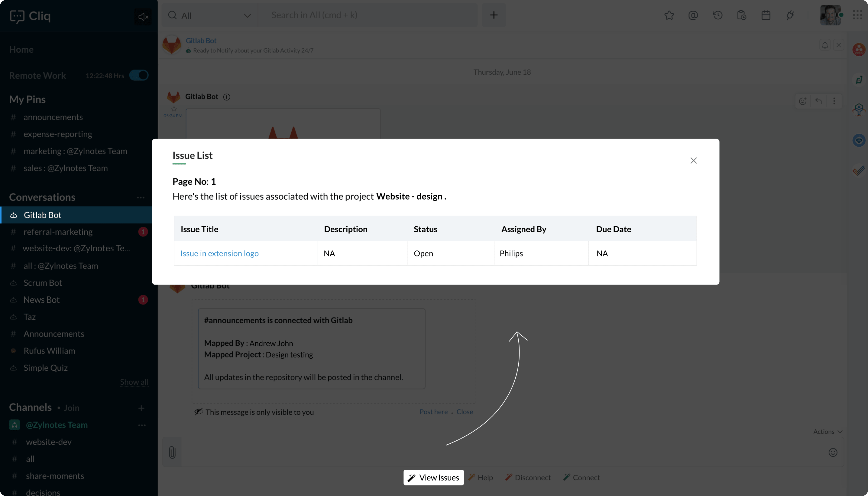Click the notification bell in chat header

coord(824,45)
